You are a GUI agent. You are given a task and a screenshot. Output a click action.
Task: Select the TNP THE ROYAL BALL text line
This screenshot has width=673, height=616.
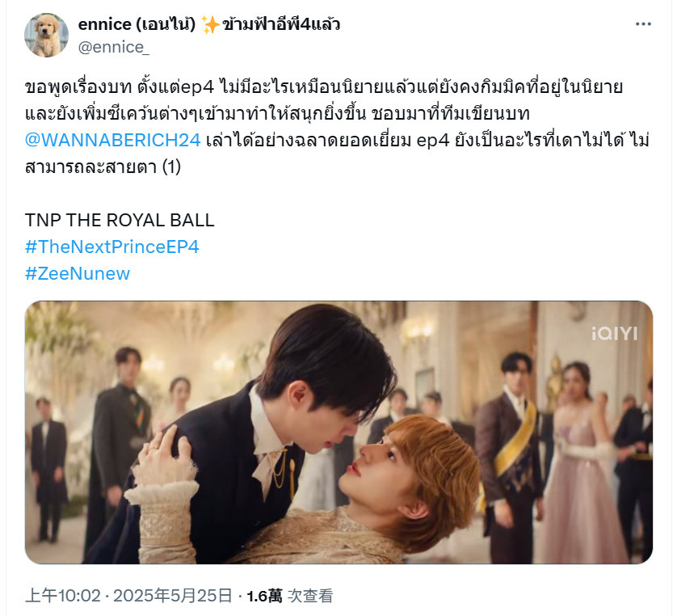(x=120, y=221)
